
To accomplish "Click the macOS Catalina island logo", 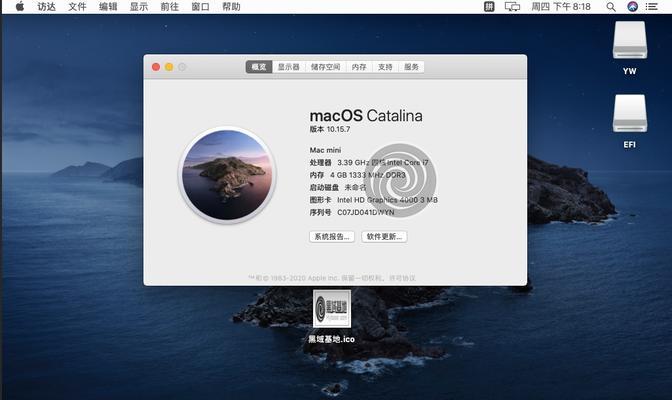I will 227,175.
